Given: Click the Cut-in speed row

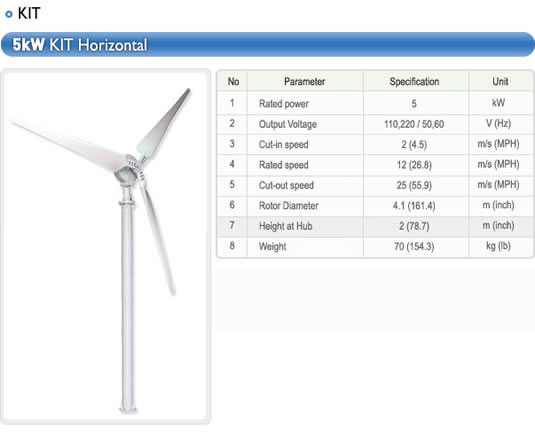Looking at the screenshot, I should coord(375,144).
